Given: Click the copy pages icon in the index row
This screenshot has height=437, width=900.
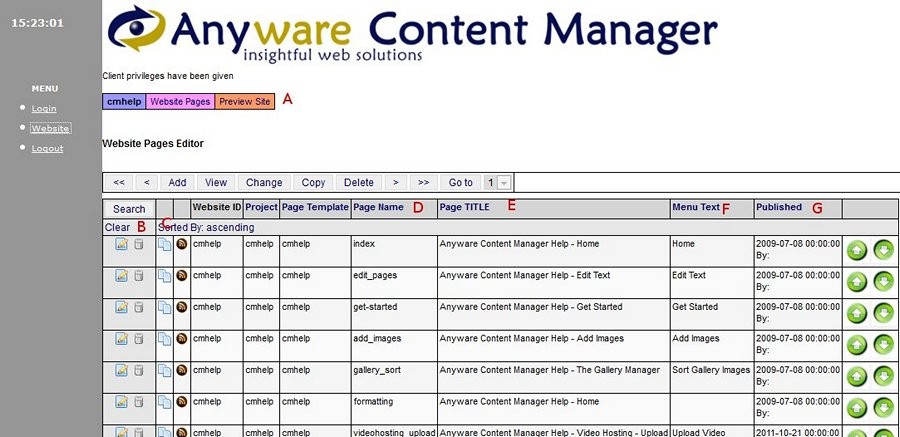Looking at the screenshot, I should pyautogui.click(x=165, y=245).
